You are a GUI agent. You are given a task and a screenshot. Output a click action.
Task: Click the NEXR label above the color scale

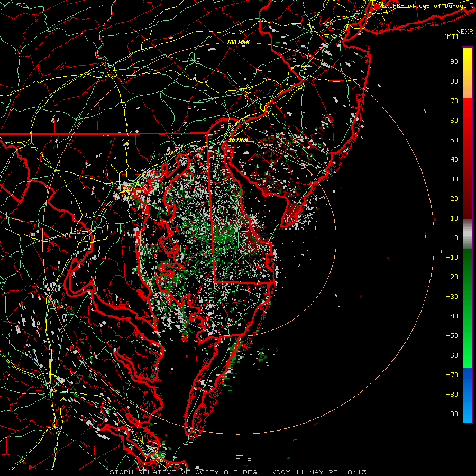[465, 32]
